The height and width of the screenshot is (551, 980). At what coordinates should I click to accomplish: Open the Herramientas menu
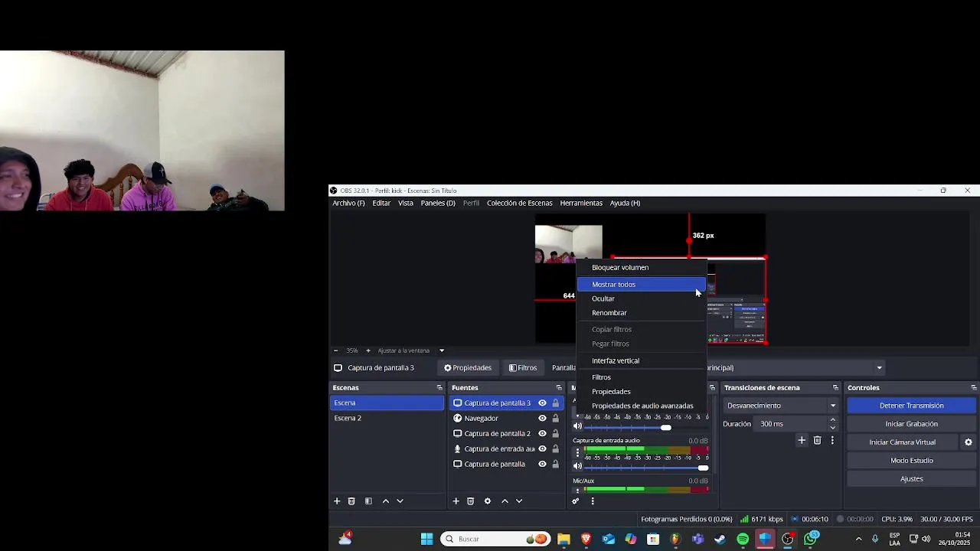click(x=581, y=203)
